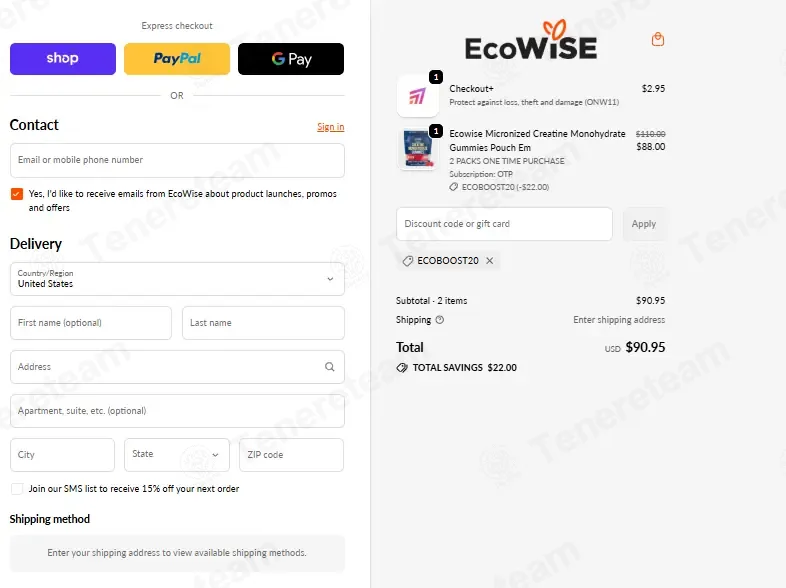The image size is (786, 588).
Task: Expand the Country/Region dropdown
Action: point(177,279)
